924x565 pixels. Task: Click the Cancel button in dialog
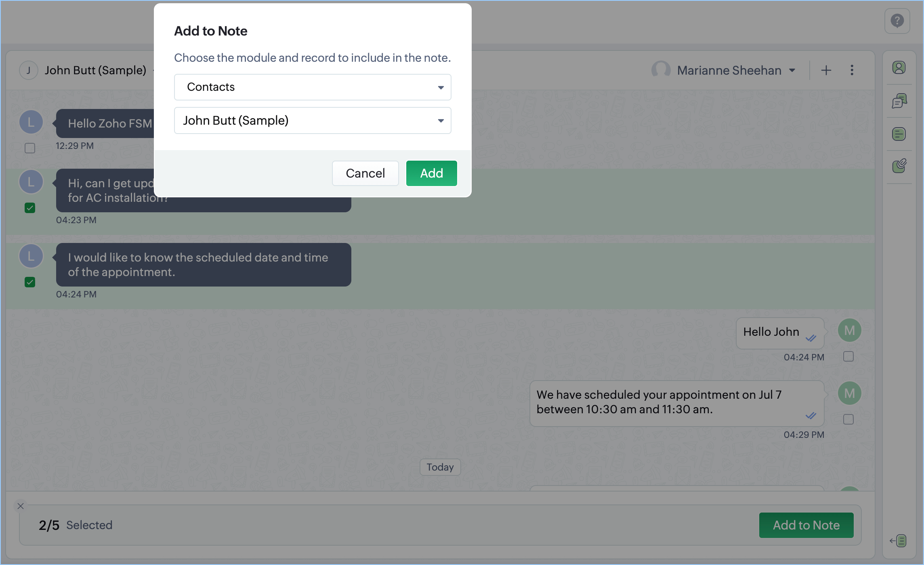pos(365,173)
